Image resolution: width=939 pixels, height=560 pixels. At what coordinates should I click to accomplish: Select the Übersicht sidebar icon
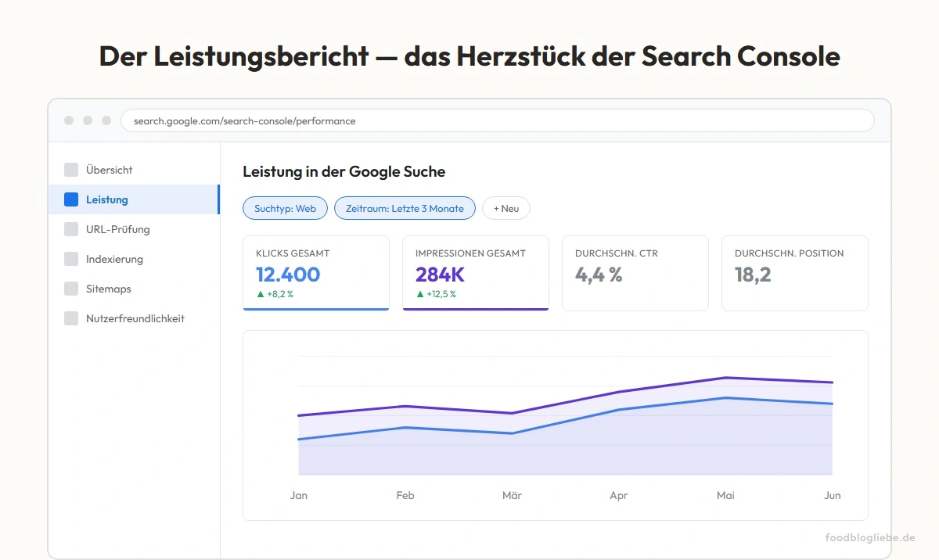71,169
